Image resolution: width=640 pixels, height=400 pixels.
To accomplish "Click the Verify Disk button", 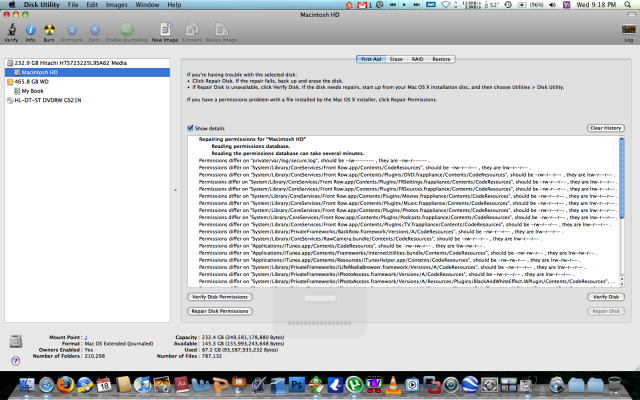I will 606,297.
